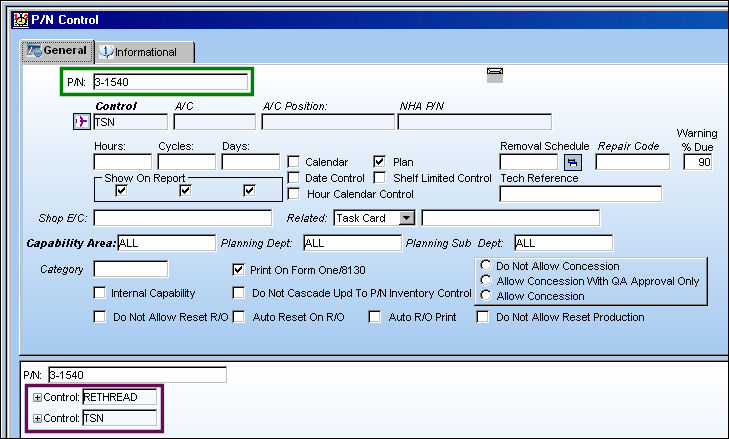
Task: Choose the Allow Concession radio option
Action: click(486, 295)
